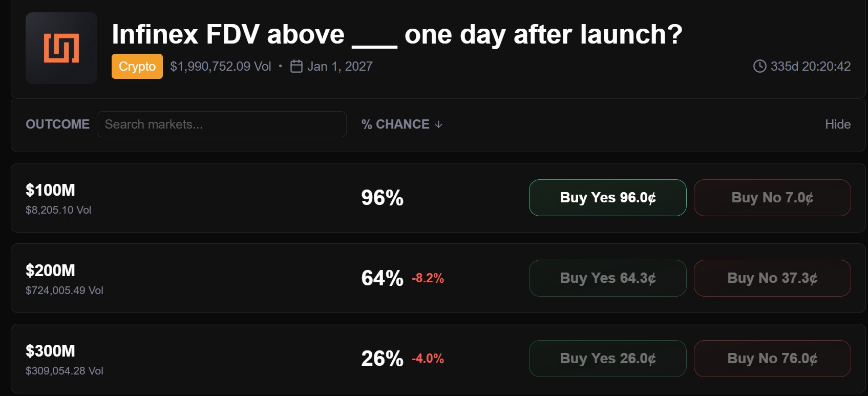Hide the outcomes list
The image size is (868, 396).
[837, 124]
